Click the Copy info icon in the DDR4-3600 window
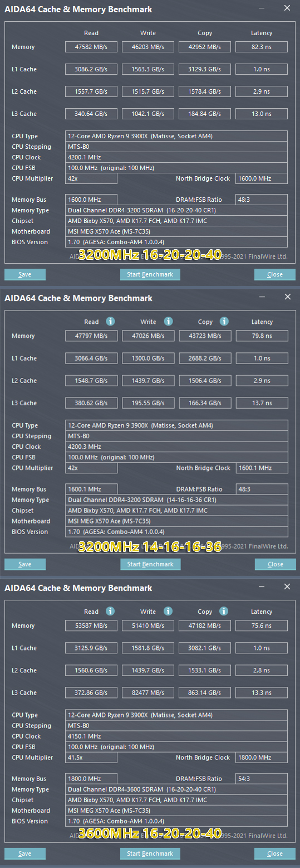 224,611
